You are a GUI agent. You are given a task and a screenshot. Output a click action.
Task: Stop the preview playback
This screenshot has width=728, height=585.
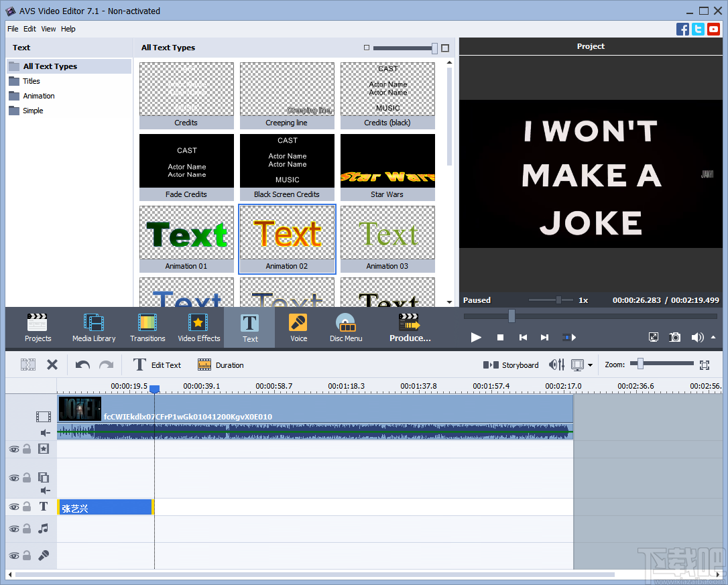(500, 338)
